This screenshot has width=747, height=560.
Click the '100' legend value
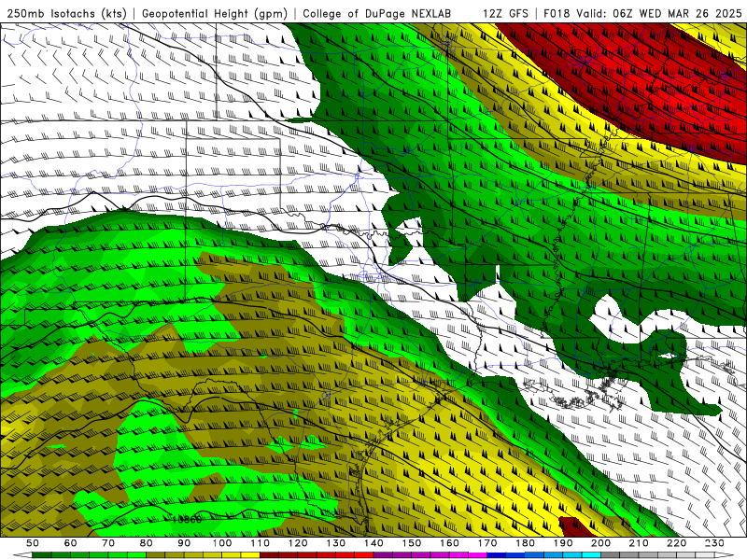point(222,543)
